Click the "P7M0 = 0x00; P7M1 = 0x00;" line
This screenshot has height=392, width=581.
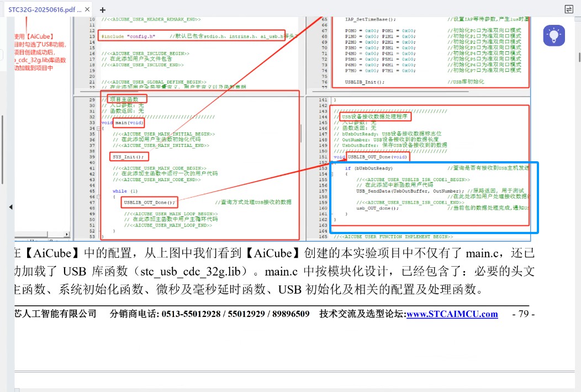[x=380, y=71]
